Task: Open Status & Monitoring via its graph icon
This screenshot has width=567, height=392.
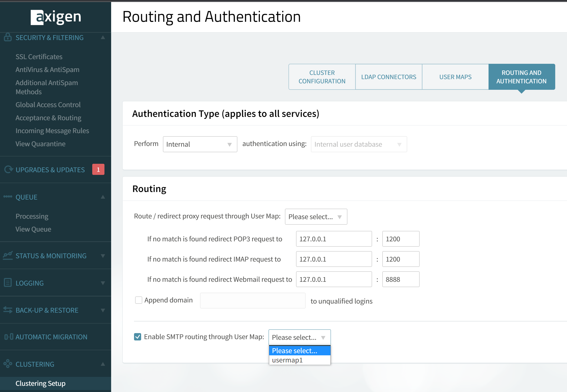Action: click(x=8, y=255)
